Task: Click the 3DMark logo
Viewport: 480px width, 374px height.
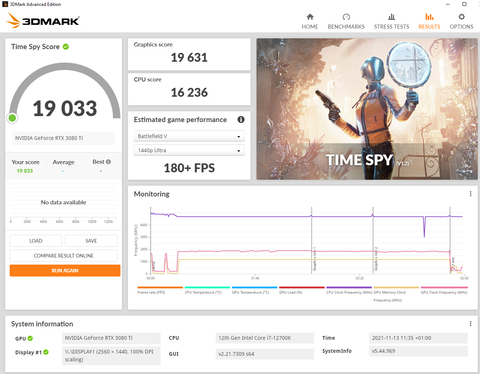Action: pos(43,21)
